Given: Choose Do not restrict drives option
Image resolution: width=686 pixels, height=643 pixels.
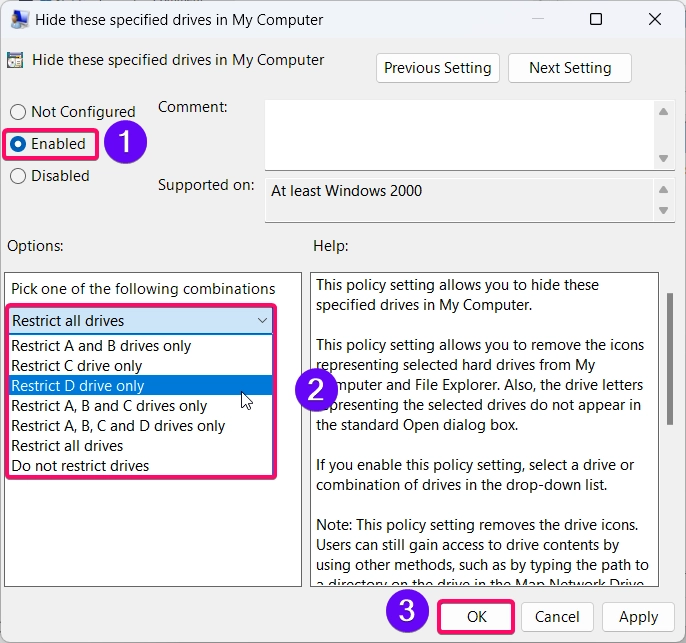Looking at the screenshot, I should click(141, 466).
